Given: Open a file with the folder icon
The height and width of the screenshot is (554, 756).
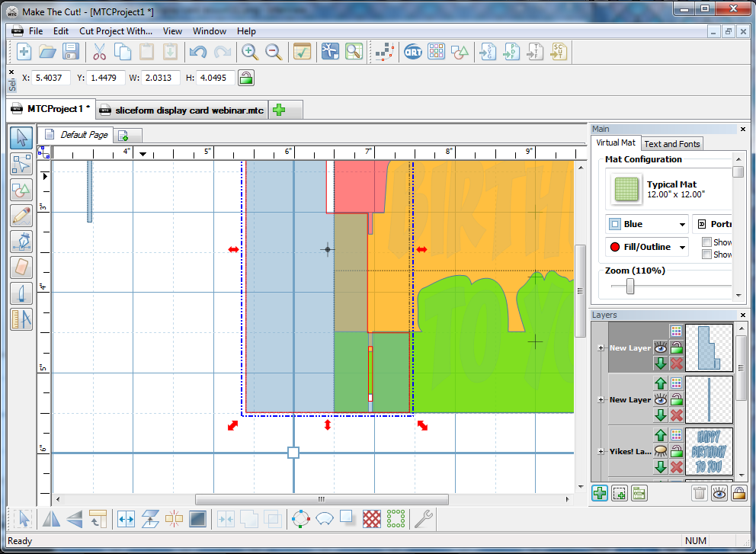Looking at the screenshot, I should [x=47, y=52].
